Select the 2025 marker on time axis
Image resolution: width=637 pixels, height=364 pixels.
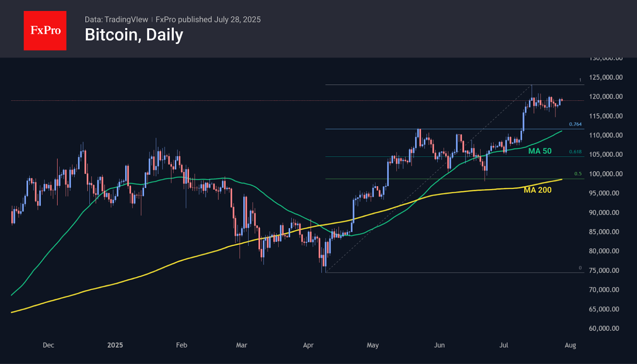click(x=115, y=345)
